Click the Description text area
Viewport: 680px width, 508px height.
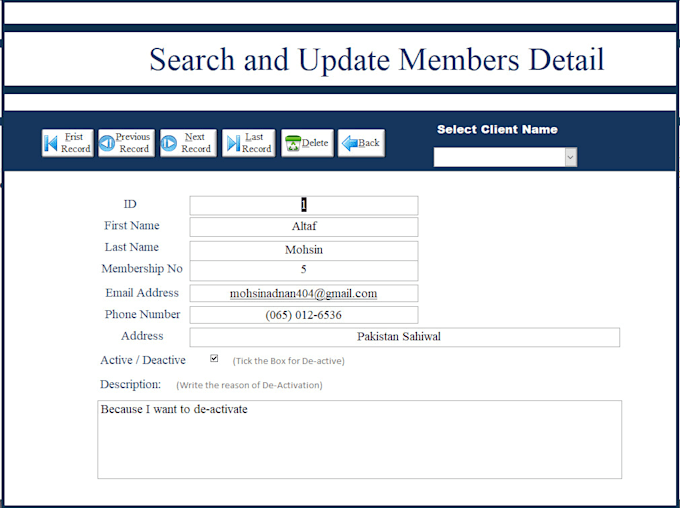360,439
